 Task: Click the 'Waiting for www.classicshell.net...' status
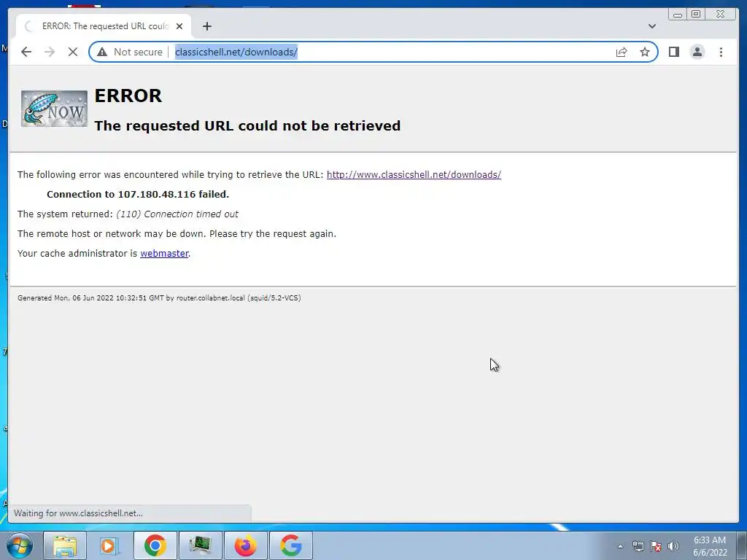point(78,513)
